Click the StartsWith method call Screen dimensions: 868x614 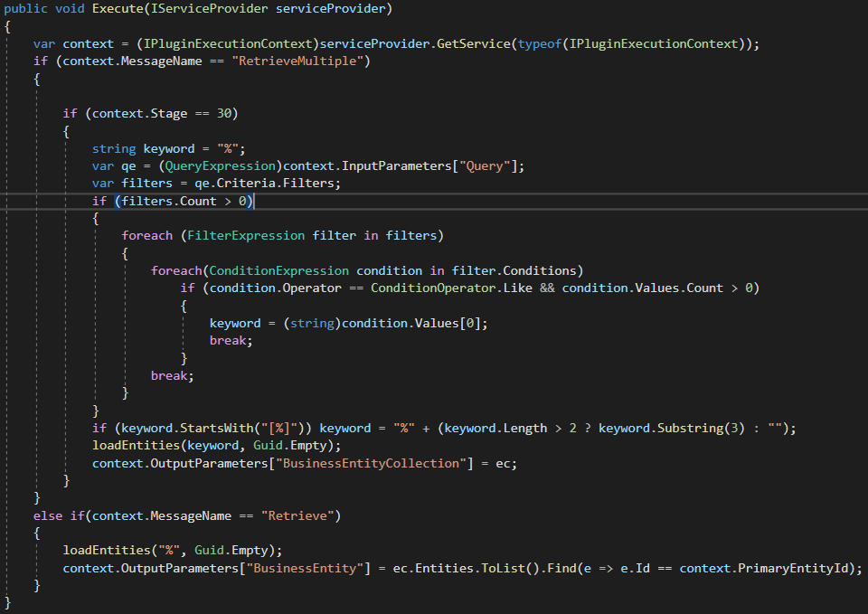(x=216, y=428)
